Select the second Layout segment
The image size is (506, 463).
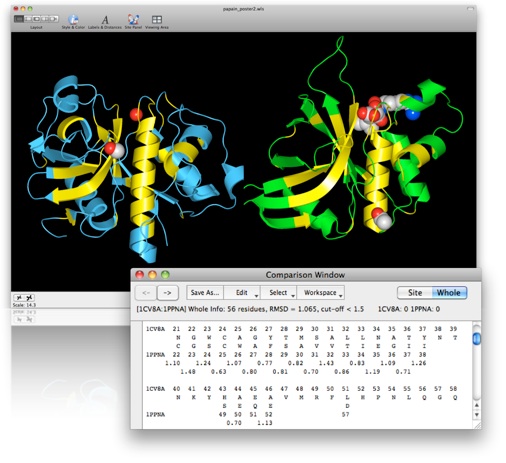pyautogui.click(x=28, y=19)
